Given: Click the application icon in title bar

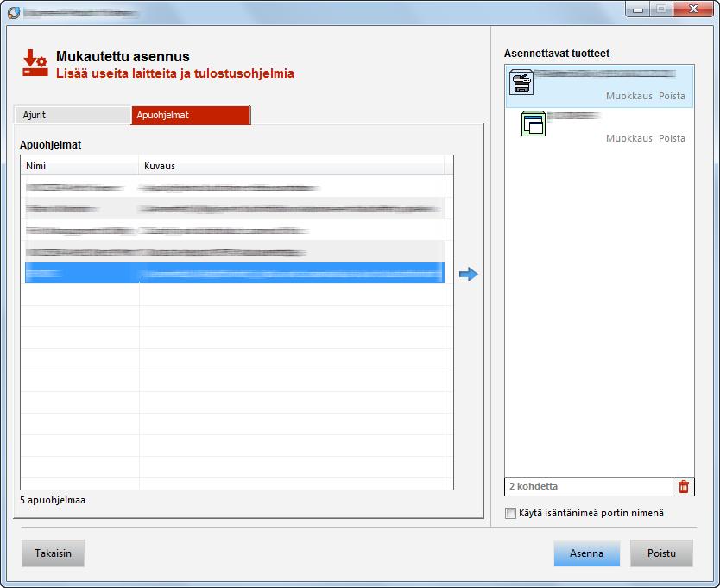Looking at the screenshot, I should click(x=14, y=12).
